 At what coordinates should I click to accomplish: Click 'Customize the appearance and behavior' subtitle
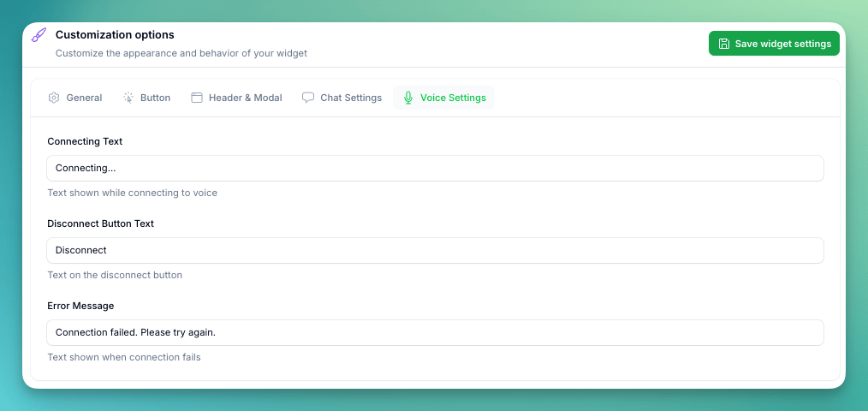click(x=181, y=54)
